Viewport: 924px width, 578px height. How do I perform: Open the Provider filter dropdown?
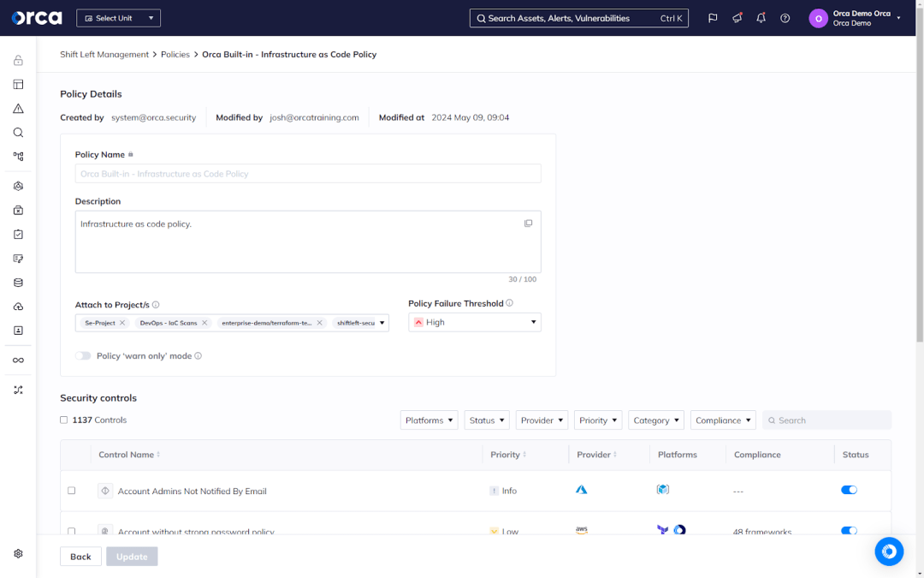tap(542, 420)
